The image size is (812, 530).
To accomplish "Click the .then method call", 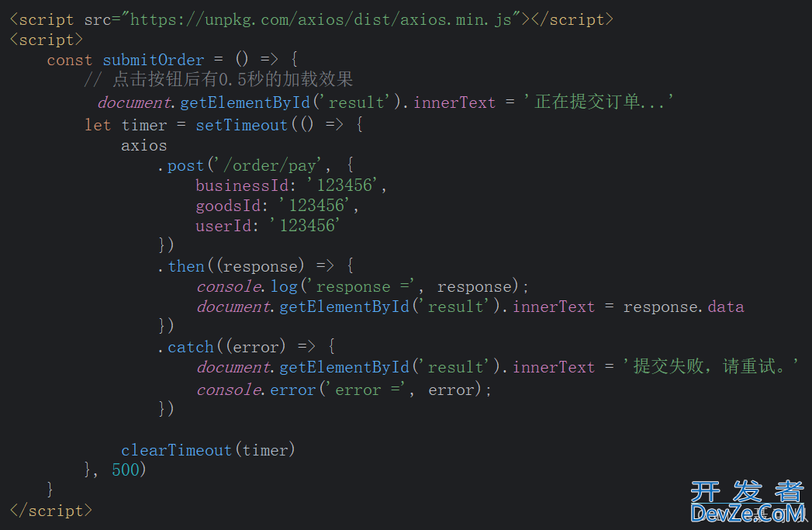I will pyautogui.click(x=181, y=266).
